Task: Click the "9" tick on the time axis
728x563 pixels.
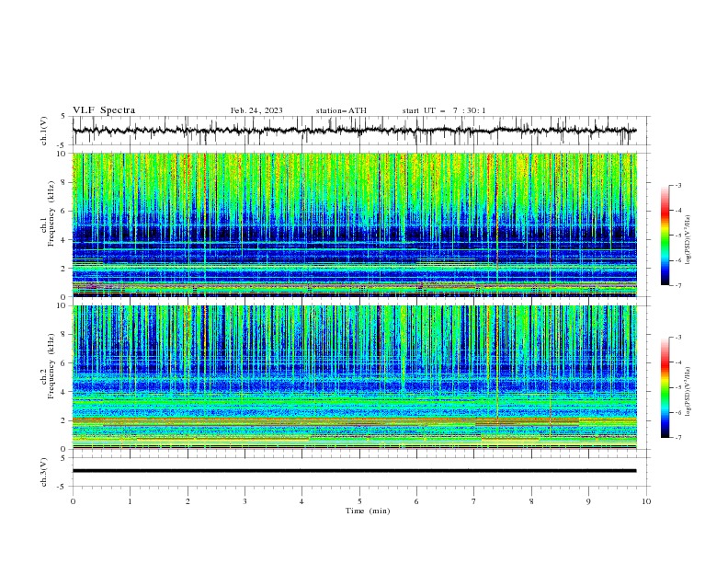Action: [x=588, y=501]
